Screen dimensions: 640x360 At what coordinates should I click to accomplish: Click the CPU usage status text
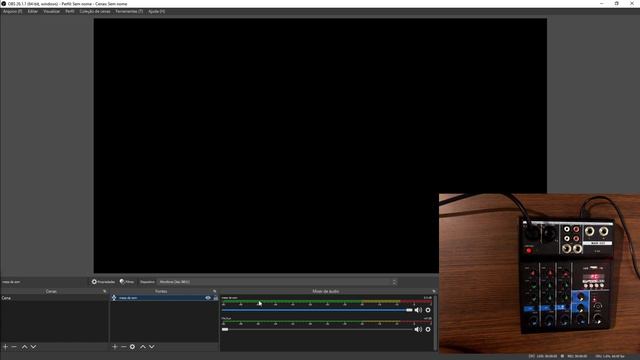(609, 356)
